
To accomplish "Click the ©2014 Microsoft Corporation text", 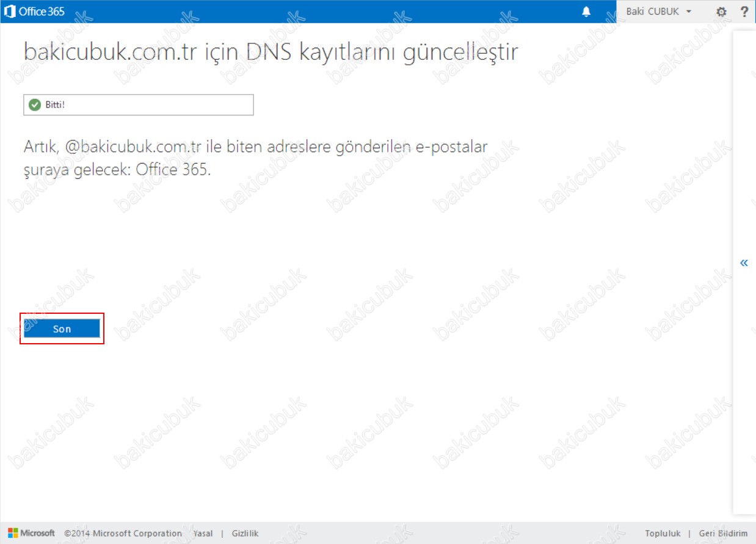I will (123, 533).
